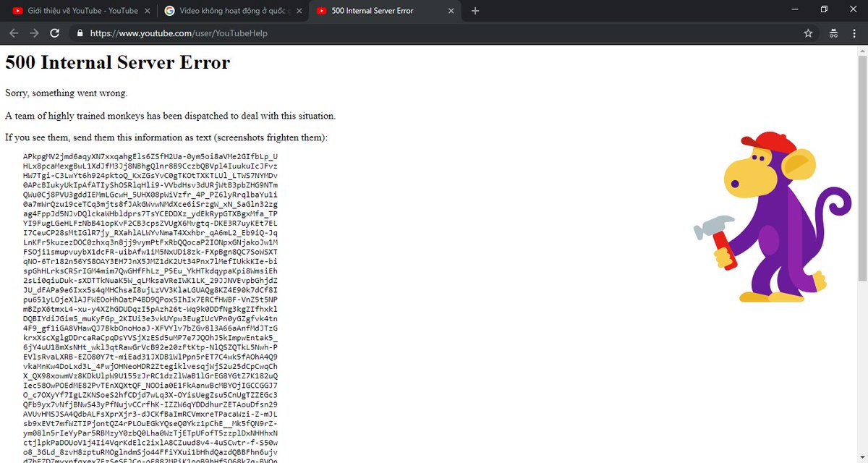The width and height of the screenshot is (868, 463).
Task: Click the highly trained monkeys sentence
Action: coord(171,116)
